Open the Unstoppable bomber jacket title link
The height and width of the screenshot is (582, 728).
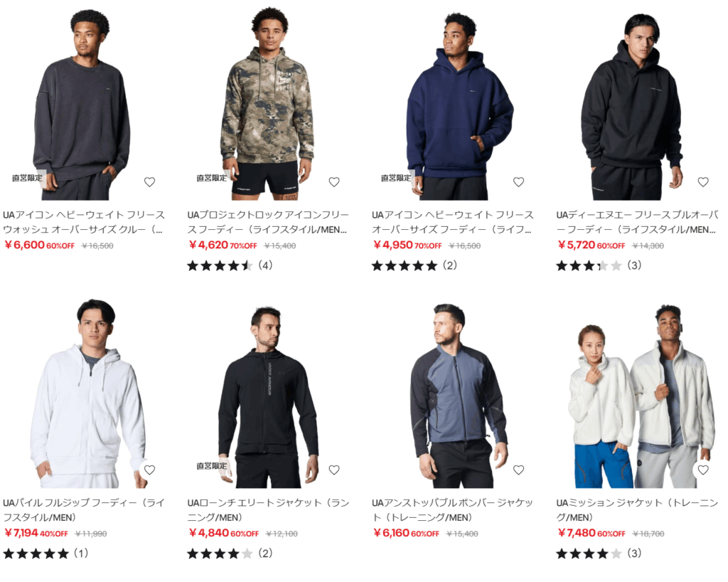[x=452, y=510]
